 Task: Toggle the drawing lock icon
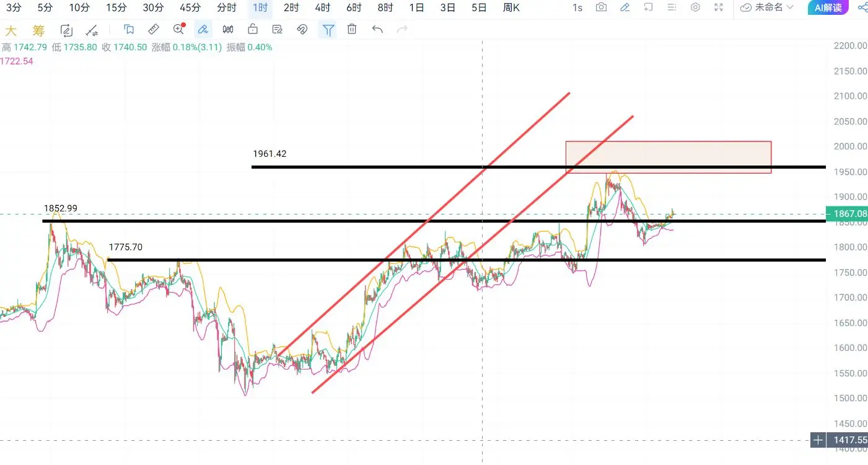(253, 29)
